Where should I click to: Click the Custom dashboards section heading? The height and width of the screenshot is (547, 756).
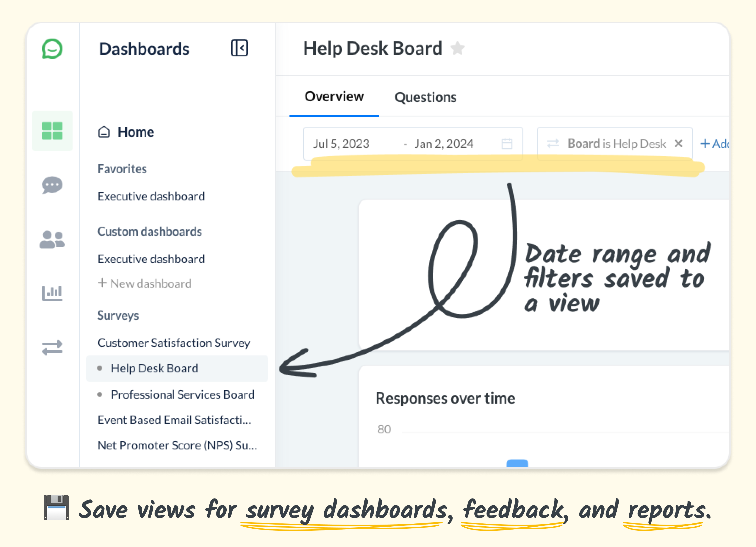150,232
